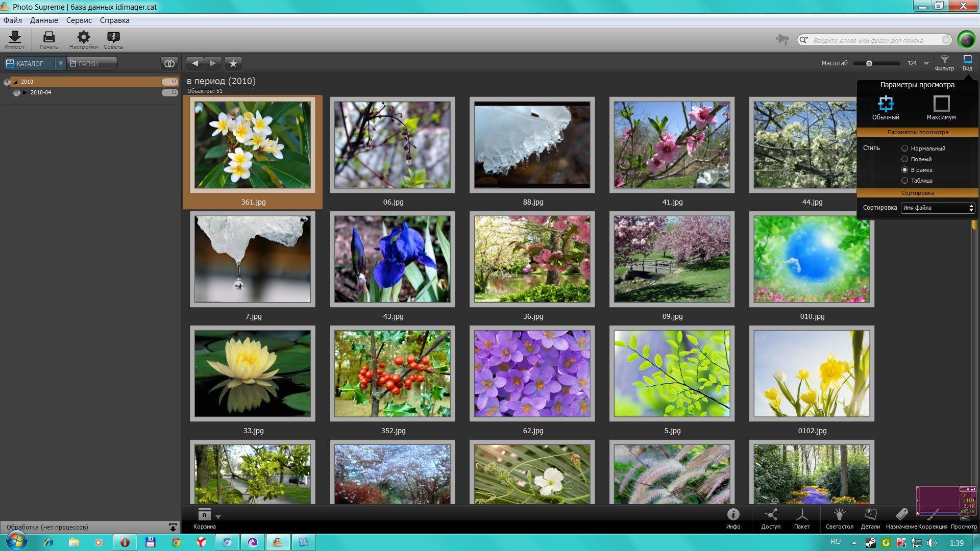Open the Файл menu
Screen dimensions: 980x551
(13, 20)
